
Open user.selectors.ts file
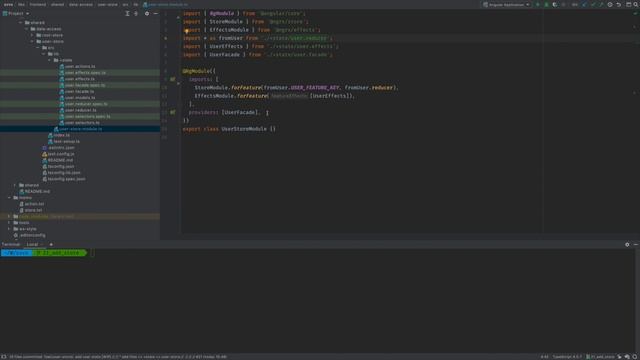[79, 122]
